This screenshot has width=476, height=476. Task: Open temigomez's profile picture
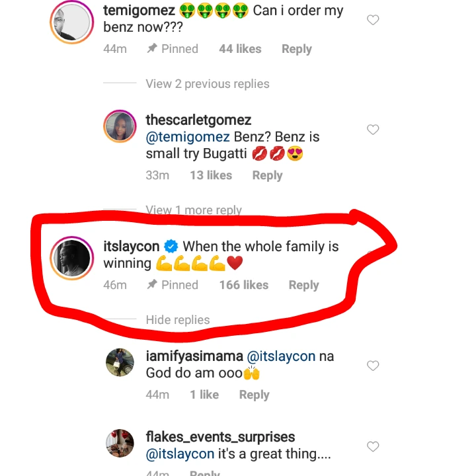[72, 22]
